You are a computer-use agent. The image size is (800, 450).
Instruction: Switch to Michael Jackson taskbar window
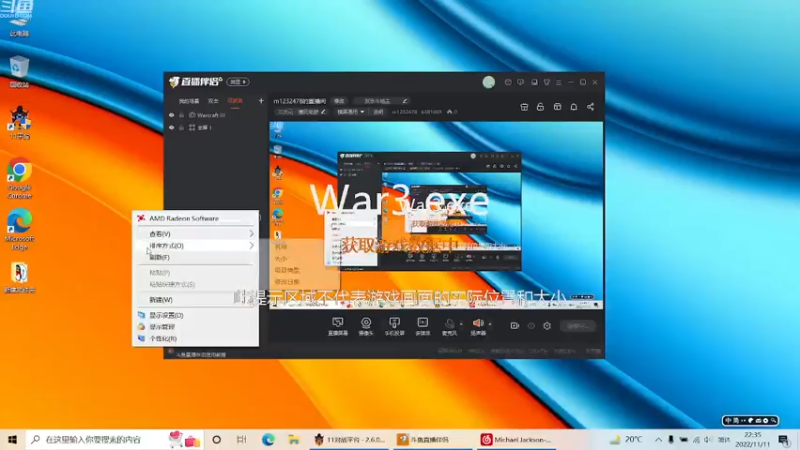pos(516,439)
